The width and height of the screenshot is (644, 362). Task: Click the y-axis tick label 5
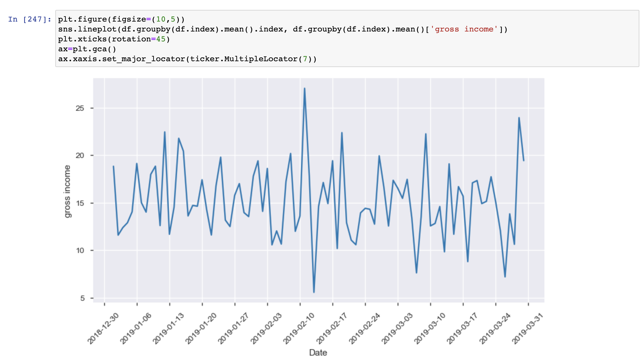pyautogui.click(x=82, y=298)
